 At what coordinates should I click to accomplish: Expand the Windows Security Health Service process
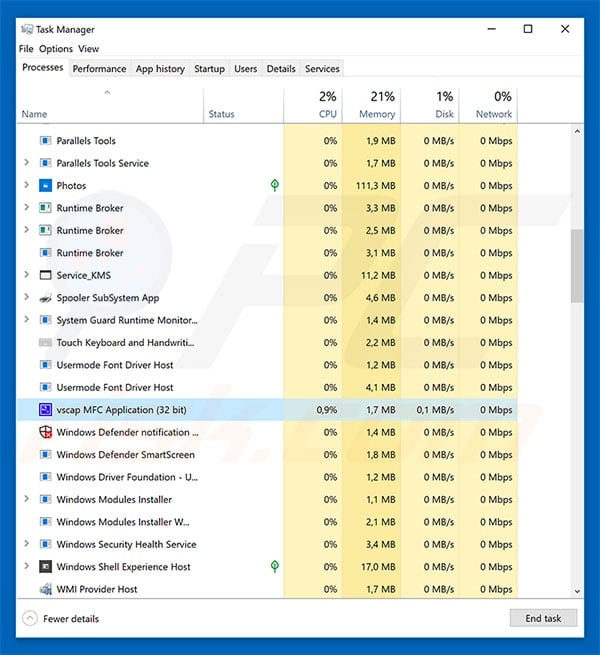pyautogui.click(x=26, y=543)
